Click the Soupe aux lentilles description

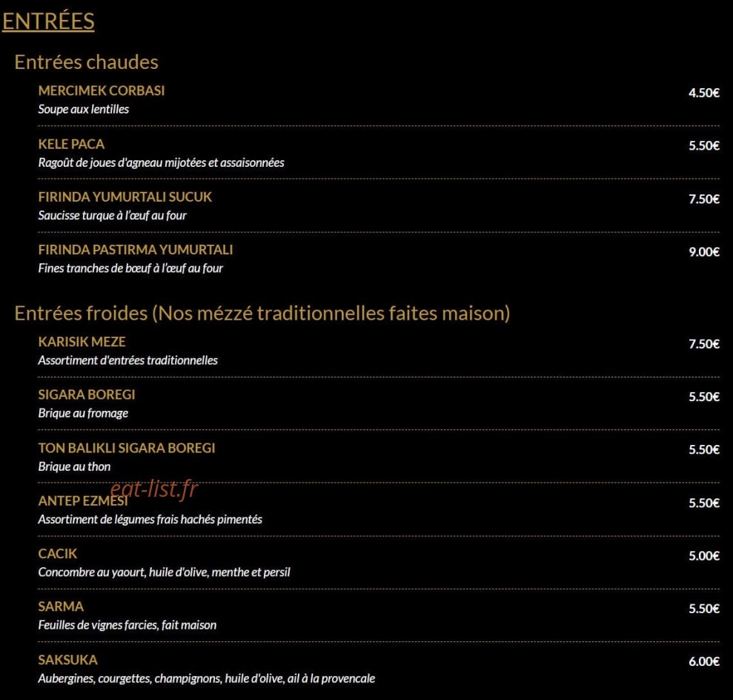(84, 110)
